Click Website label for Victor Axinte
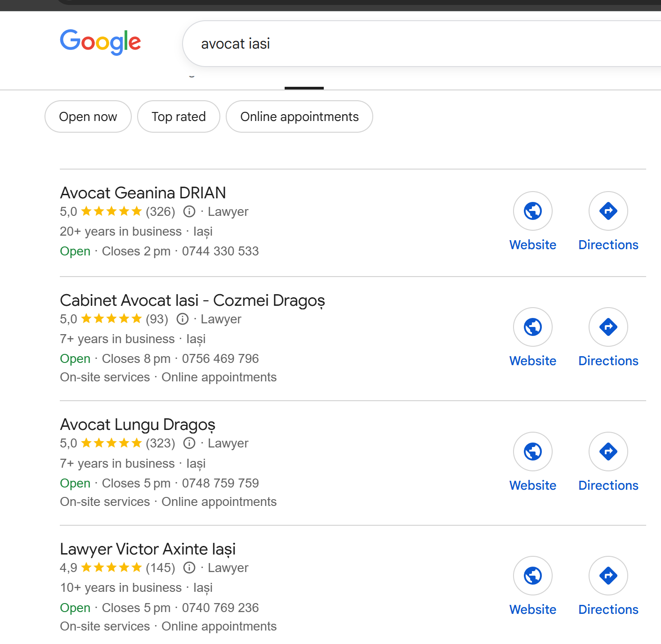The height and width of the screenshot is (644, 661). tap(533, 609)
